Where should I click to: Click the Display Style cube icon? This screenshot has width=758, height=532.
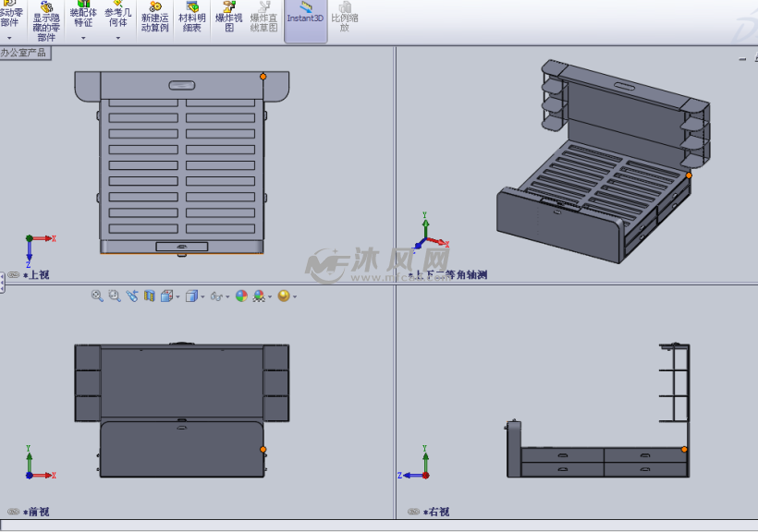(x=191, y=296)
